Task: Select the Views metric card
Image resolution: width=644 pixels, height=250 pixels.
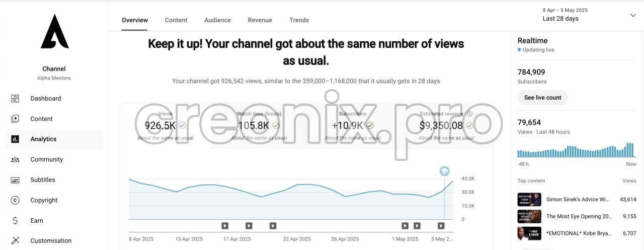Action: click(166, 126)
